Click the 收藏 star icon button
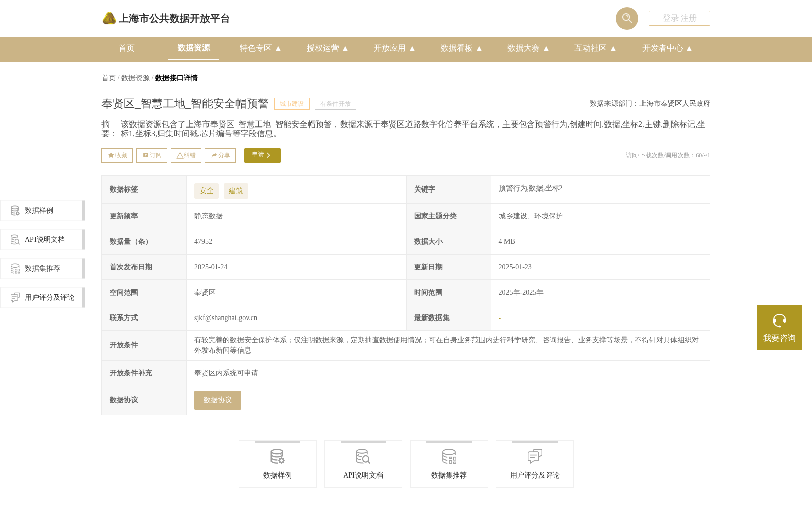This screenshot has width=812, height=508. point(117,155)
